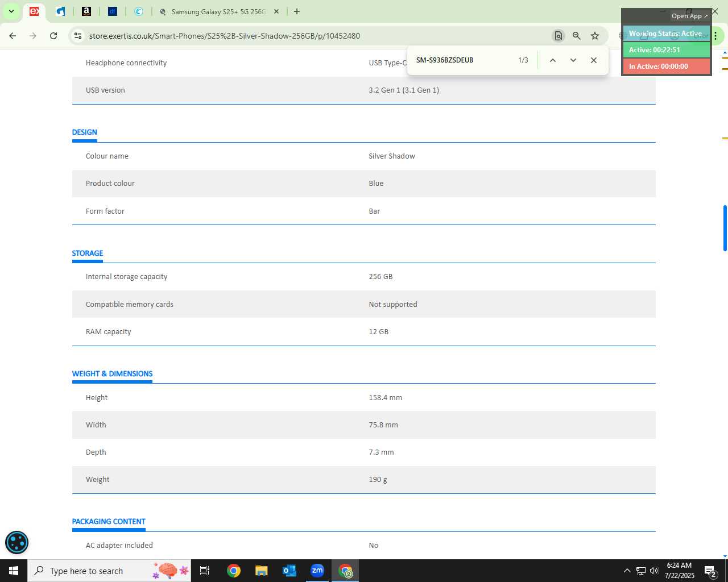The width and height of the screenshot is (728, 582).
Task: Bookmark this page with the star icon
Action: tap(595, 36)
